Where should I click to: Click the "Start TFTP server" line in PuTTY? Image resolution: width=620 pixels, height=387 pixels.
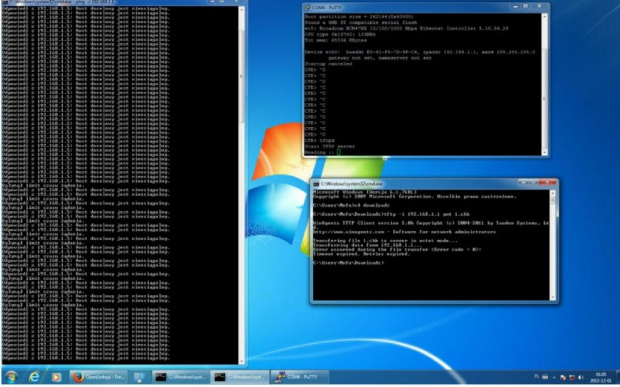(329, 146)
